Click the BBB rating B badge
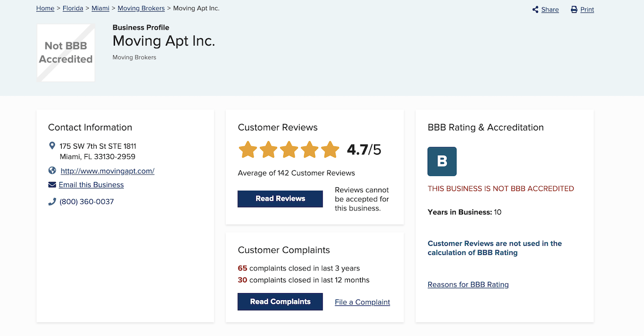The image size is (644, 336). (442, 162)
